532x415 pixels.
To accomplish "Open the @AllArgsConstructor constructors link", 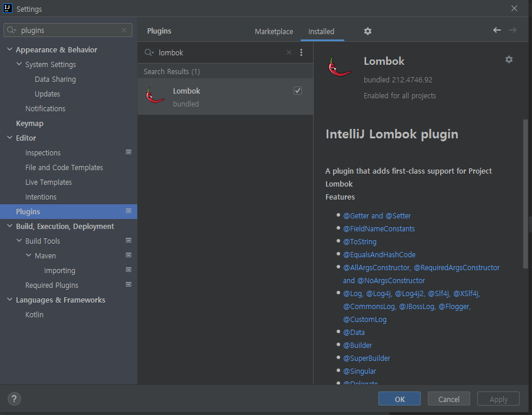I will coord(421,274).
